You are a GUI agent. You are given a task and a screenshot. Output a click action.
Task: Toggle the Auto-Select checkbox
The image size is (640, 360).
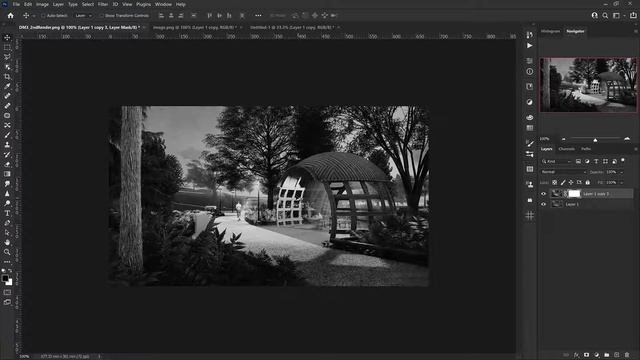[x=43, y=16]
